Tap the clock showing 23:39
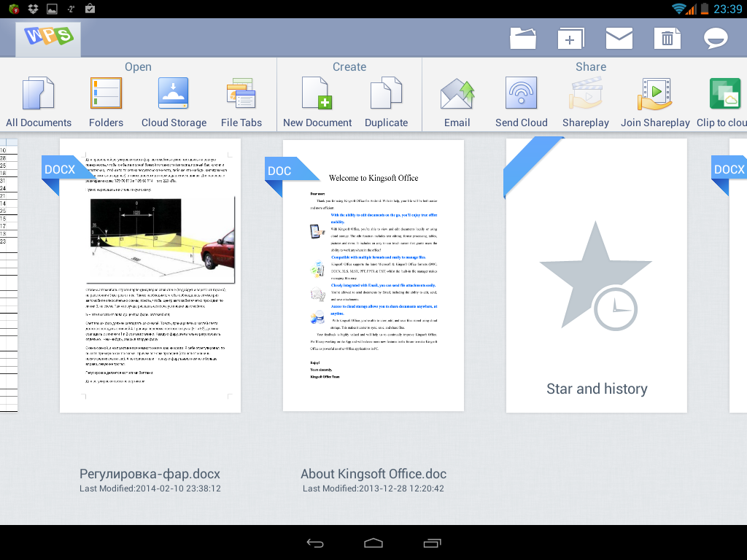 click(x=727, y=9)
